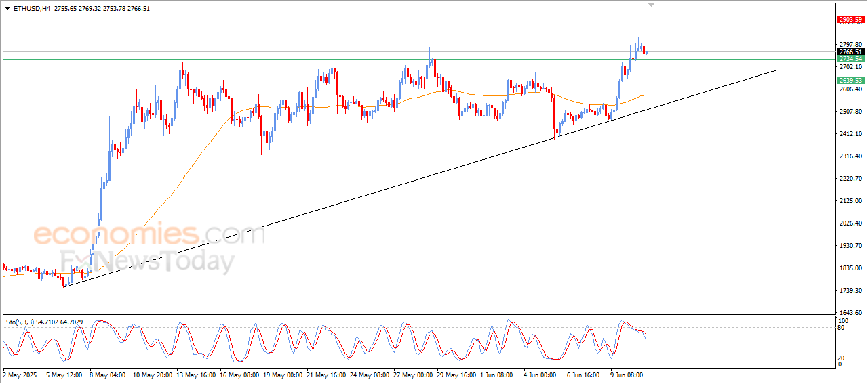The width and height of the screenshot is (868, 384).
Task: Click the 2702.10 price axis value
Action: click(x=850, y=67)
